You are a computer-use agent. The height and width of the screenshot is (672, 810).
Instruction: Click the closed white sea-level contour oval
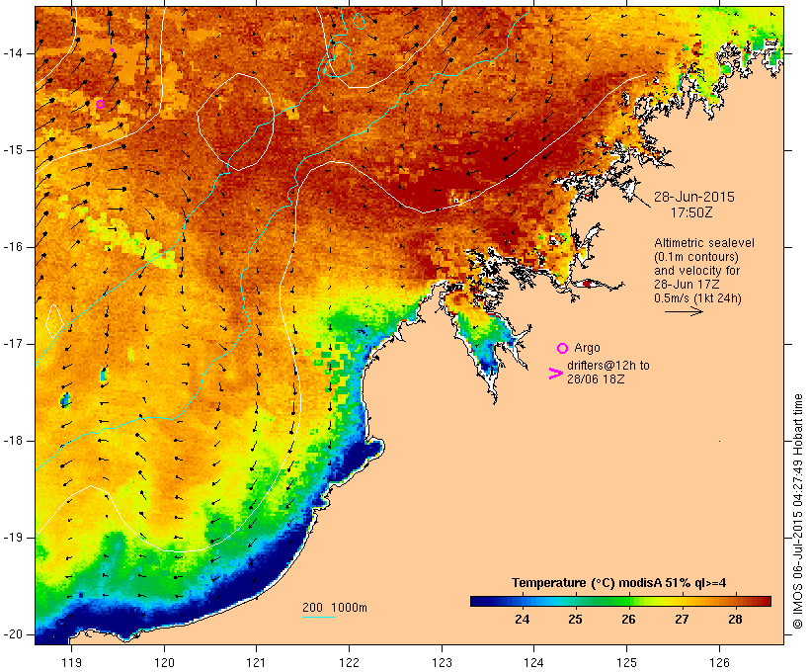pyautogui.click(x=235, y=122)
